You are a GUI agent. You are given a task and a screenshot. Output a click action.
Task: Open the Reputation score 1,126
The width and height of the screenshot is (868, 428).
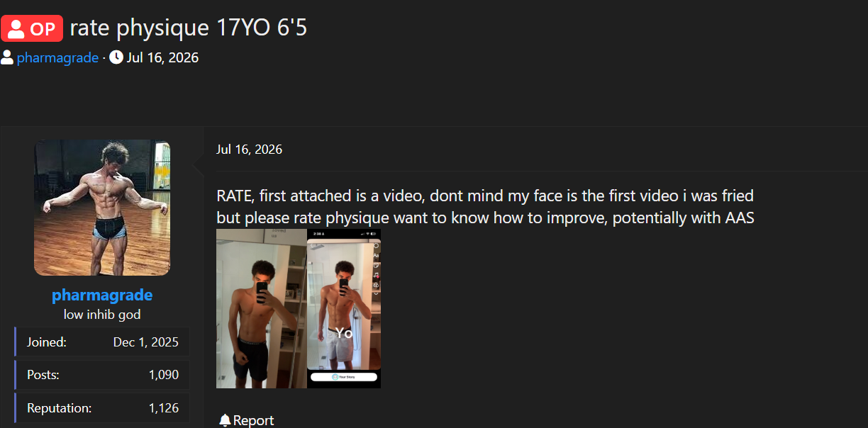pos(164,408)
